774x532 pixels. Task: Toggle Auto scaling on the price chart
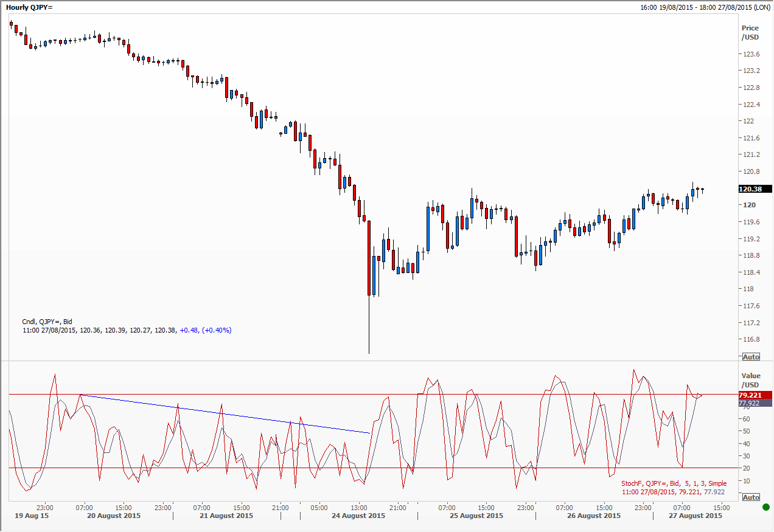[751, 356]
